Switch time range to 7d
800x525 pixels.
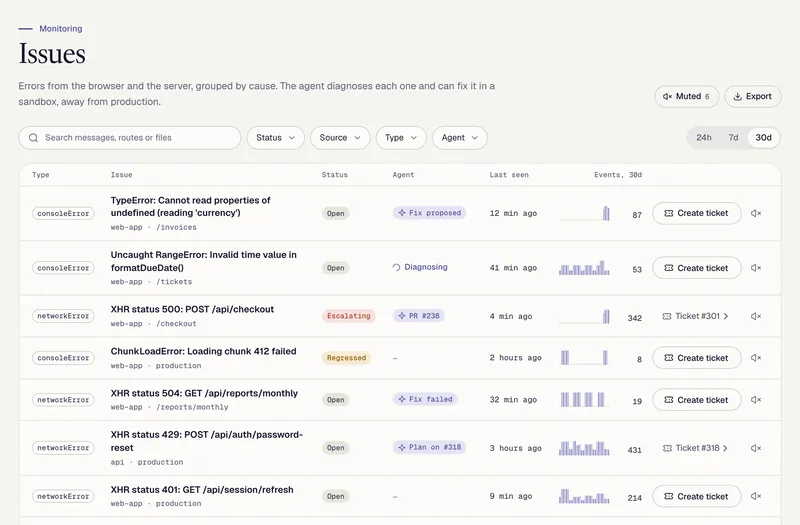(x=733, y=138)
